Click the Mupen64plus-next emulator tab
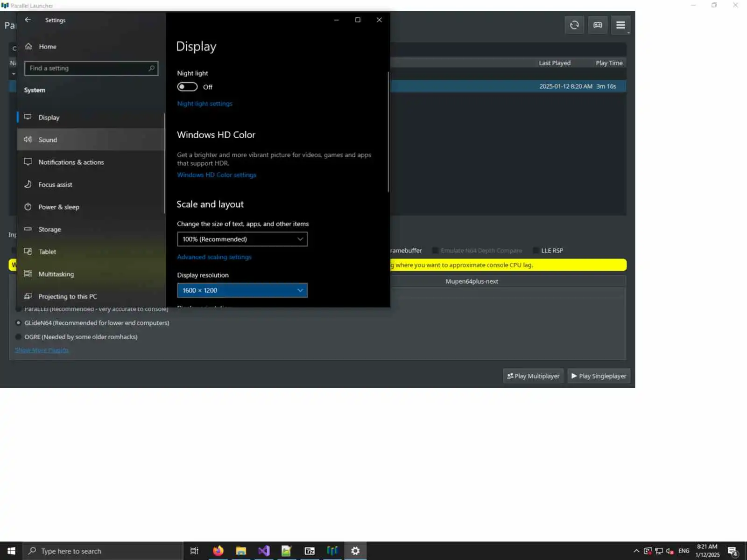 472,281
